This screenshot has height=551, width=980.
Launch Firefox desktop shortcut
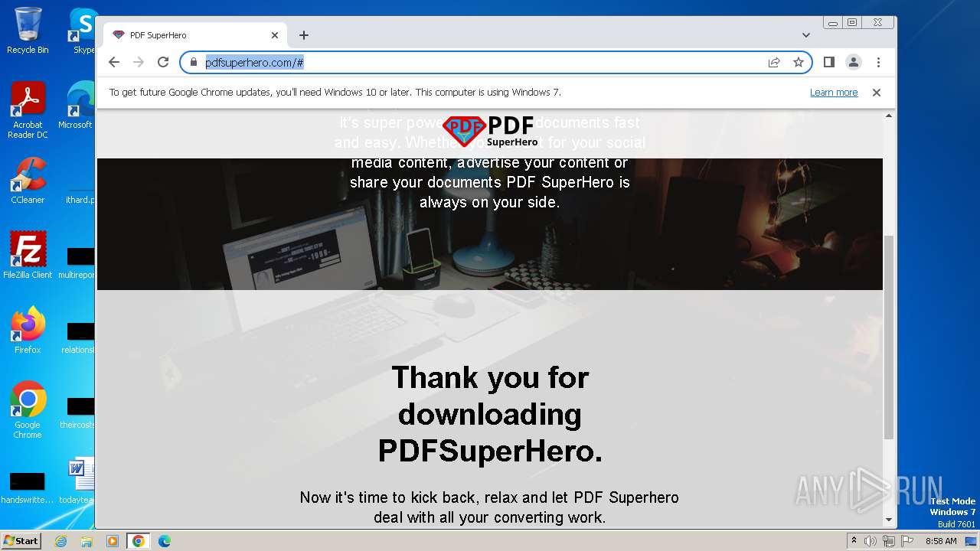tap(28, 331)
